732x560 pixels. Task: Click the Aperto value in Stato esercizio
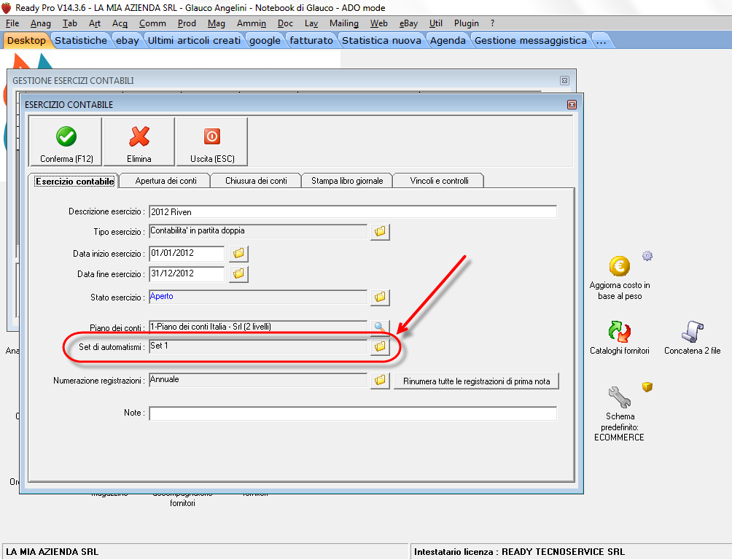[162, 296]
